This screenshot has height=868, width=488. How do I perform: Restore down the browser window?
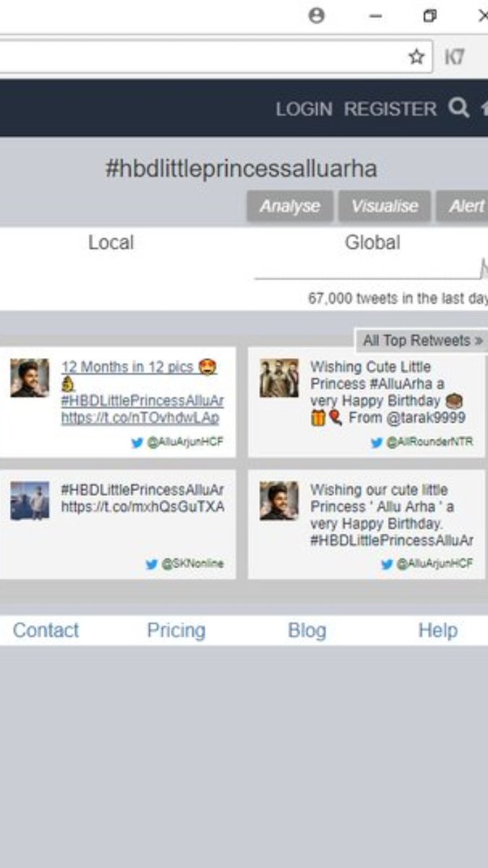tap(429, 16)
